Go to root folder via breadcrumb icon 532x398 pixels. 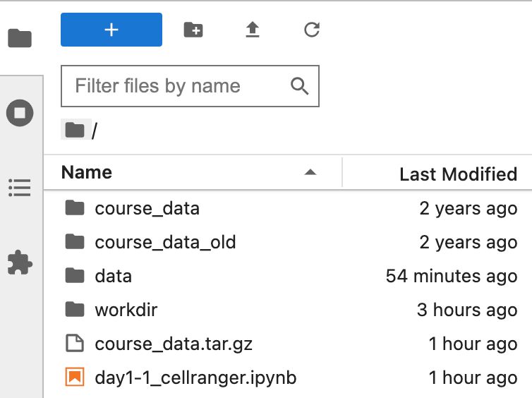pyautogui.click(x=74, y=131)
